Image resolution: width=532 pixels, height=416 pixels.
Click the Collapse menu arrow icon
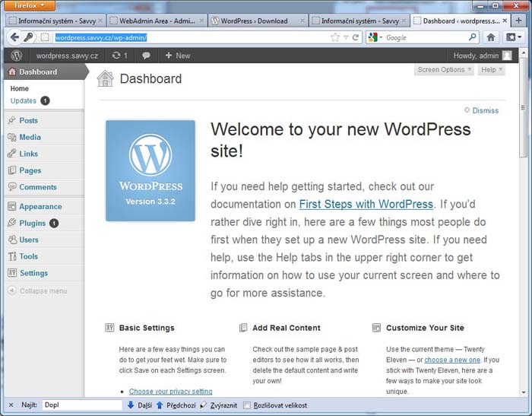coord(12,291)
